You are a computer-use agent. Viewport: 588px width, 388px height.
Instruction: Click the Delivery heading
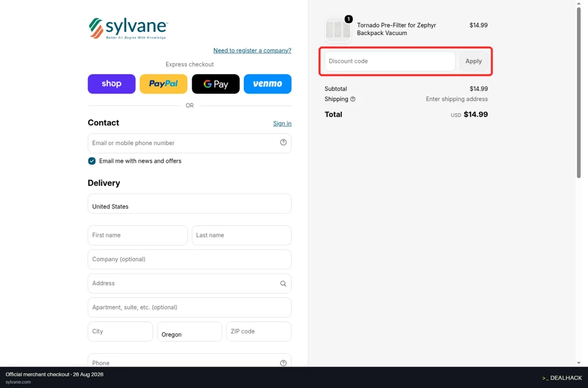[104, 183]
